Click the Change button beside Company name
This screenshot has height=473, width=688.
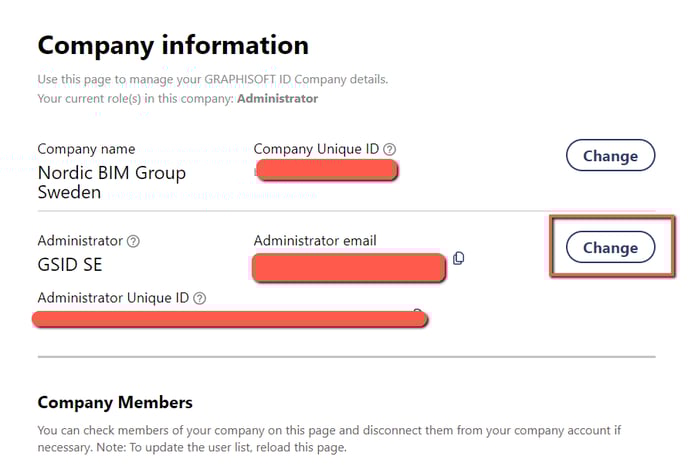pyautogui.click(x=610, y=155)
